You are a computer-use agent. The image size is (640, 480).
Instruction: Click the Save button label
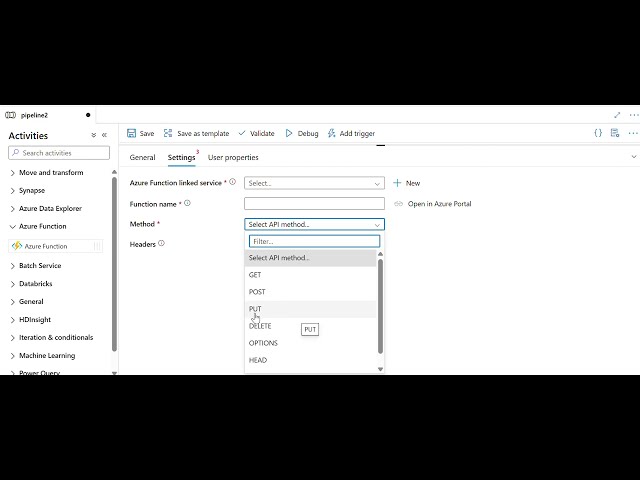(x=147, y=133)
